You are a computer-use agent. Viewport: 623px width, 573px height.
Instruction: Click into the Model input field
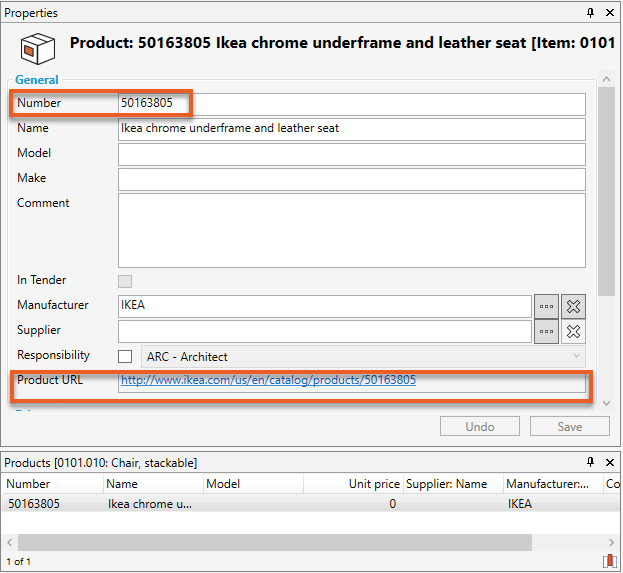tap(351, 154)
